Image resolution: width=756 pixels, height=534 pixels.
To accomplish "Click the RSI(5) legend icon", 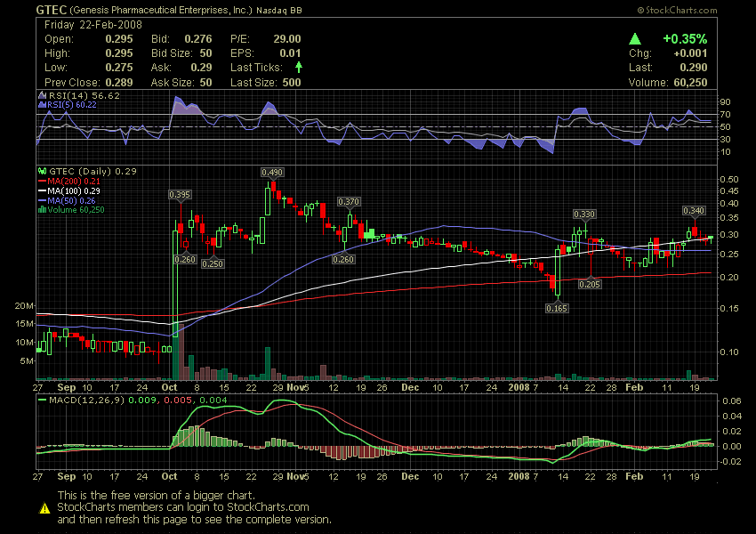I will (41, 104).
